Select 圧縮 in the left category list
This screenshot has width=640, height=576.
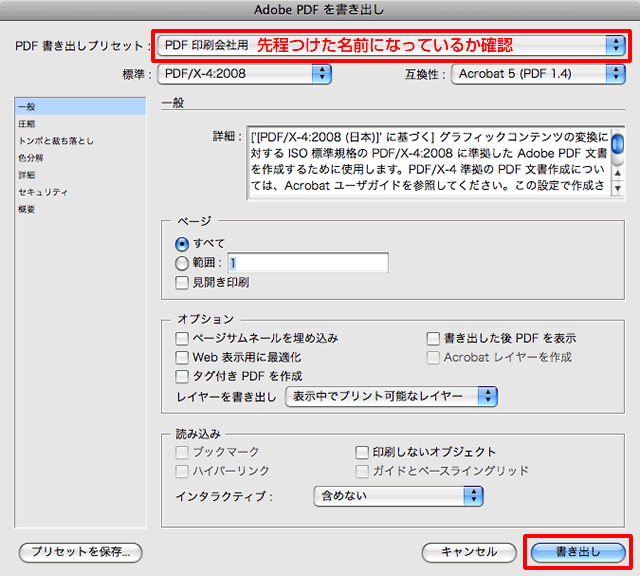coord(80,124)
